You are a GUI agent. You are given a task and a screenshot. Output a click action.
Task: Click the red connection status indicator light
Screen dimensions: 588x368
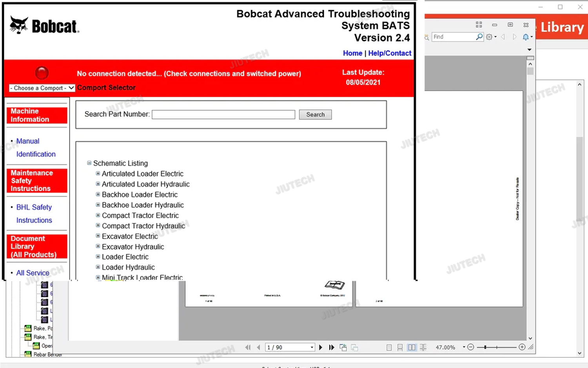tap(42, 73)
